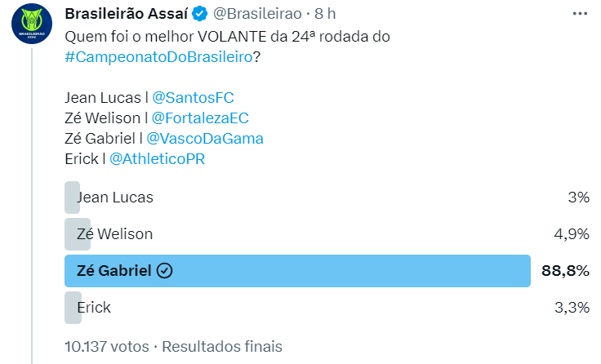Open the tweet via the 8 h timestamp
Image resolution: width=601 pixels, height=364 pixels.
[326, 15]
